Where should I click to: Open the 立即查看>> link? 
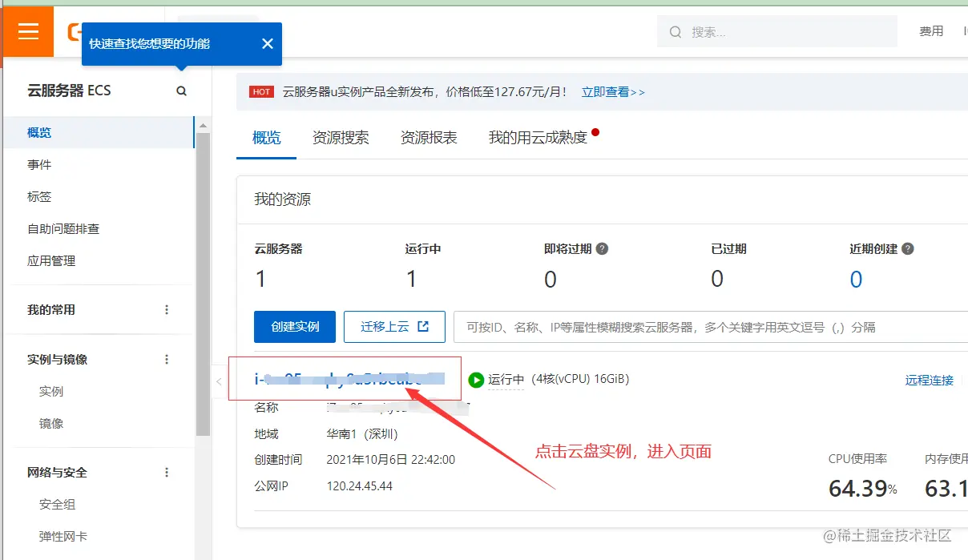coord(613,92)
